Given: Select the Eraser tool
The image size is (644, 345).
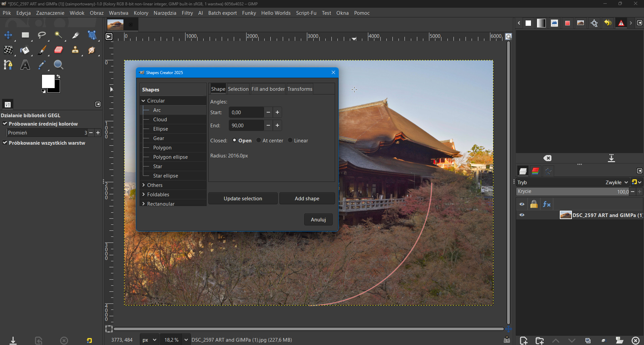Looking at the screenshot, I should click(58, 50).
